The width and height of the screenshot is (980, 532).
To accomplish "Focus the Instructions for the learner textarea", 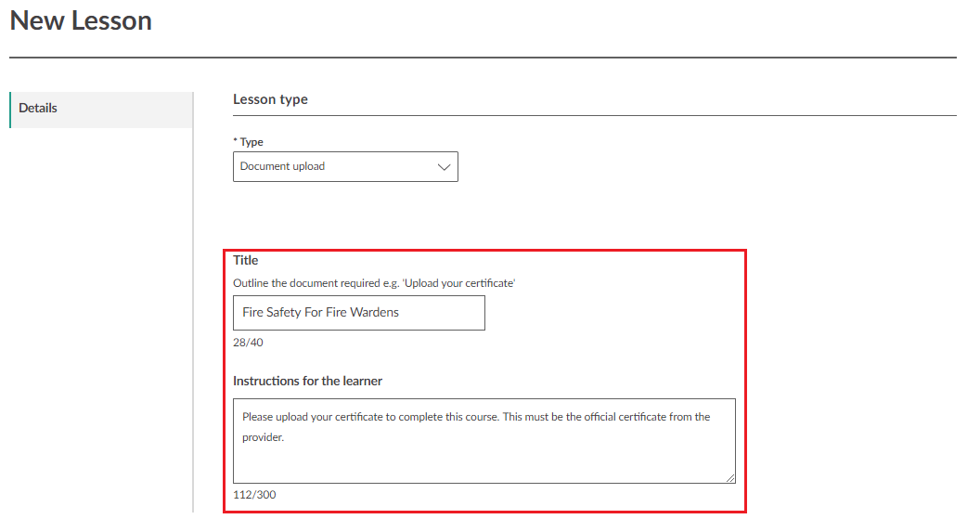I will 484,455.
